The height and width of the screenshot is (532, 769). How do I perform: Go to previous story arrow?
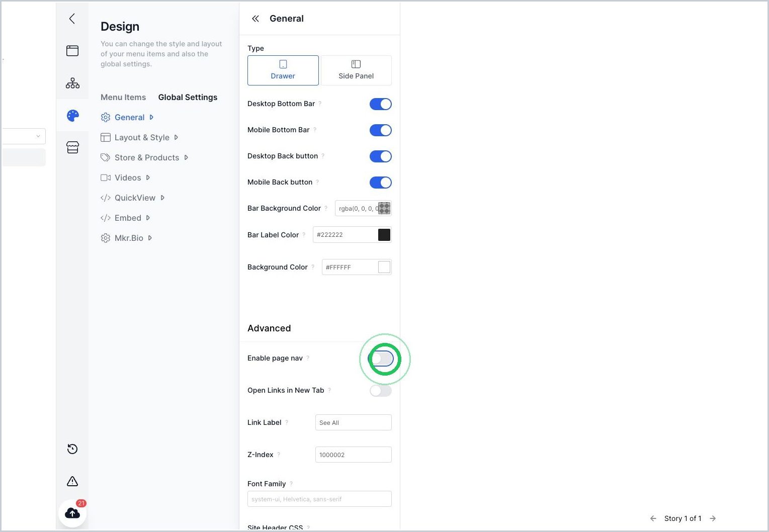click(653, 518)
